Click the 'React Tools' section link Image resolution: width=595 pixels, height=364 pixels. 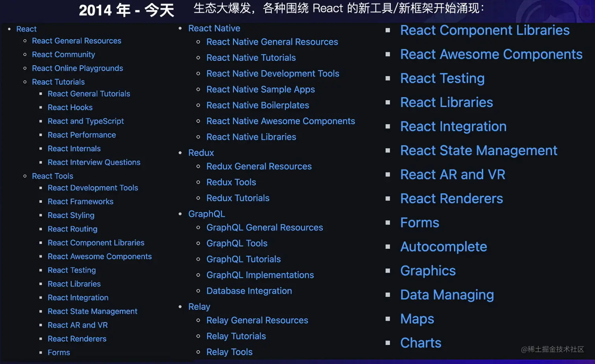(52, 176)
